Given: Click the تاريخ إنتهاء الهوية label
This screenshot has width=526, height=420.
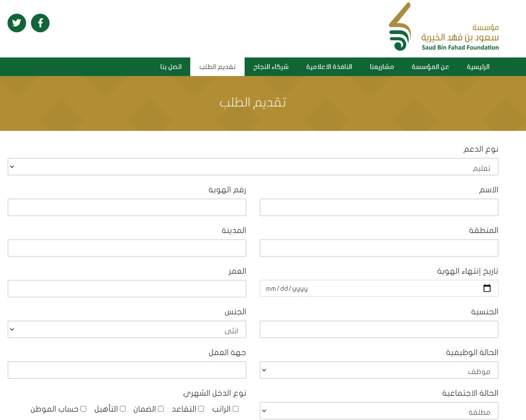Looking at the screenshot, I should [468, 271].
